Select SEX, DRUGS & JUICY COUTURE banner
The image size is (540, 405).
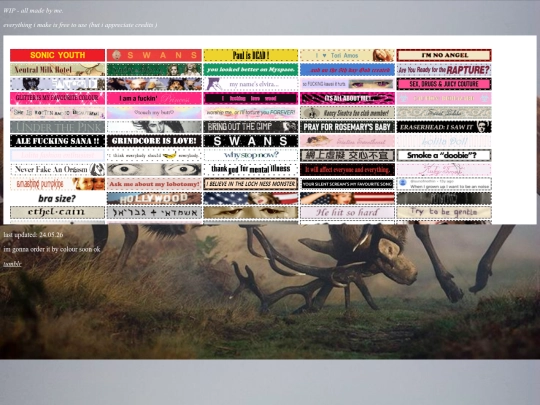pos(444,84)
